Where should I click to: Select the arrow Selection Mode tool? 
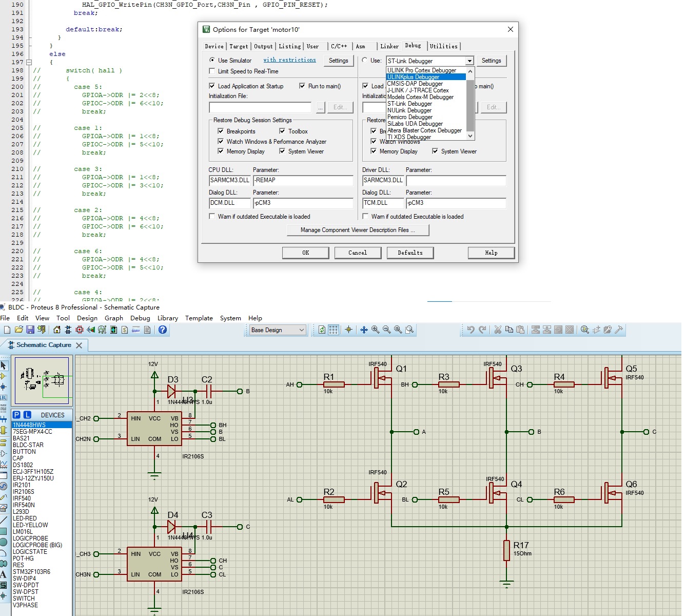pyautogui.click(x=4, y=365)
